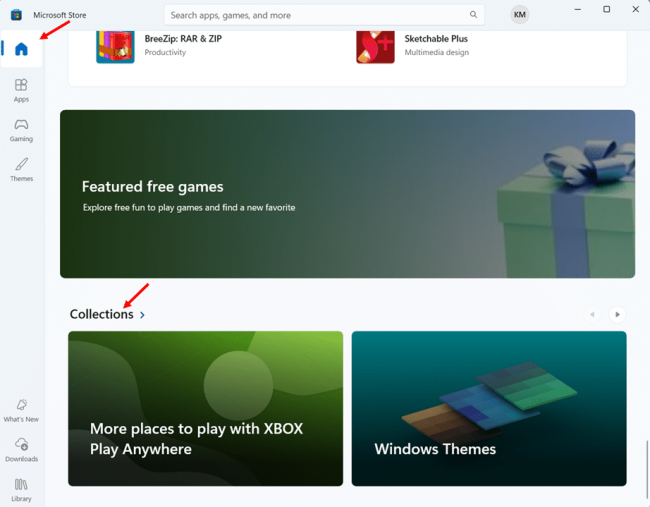Click the search magnifier icon
Viewport: 650px width, 507px height.
coord(473,15)
